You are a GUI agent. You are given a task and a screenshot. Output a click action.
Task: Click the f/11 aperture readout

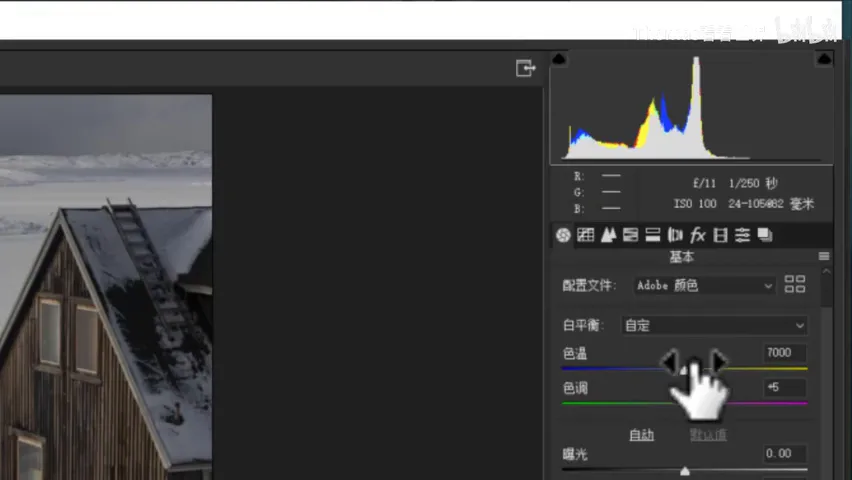[704, 183]
